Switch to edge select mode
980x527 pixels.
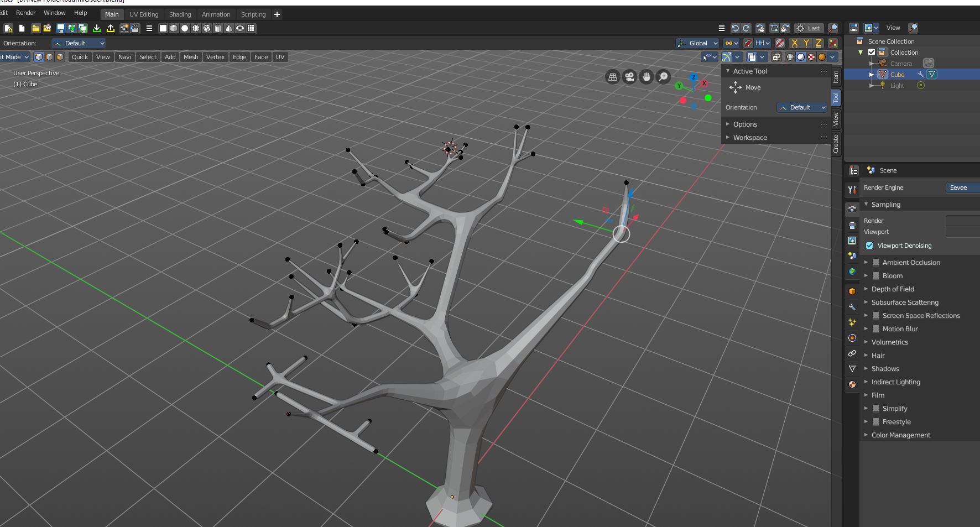[x=49, y=57]
